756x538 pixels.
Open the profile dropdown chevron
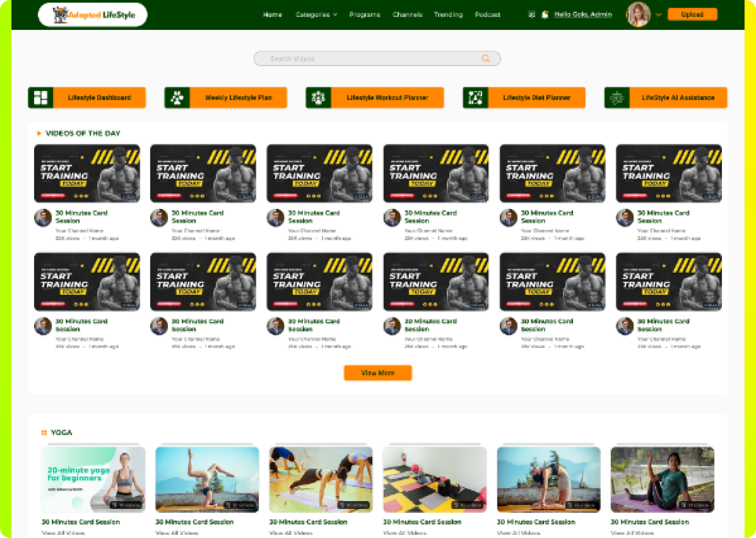point(658,15)
